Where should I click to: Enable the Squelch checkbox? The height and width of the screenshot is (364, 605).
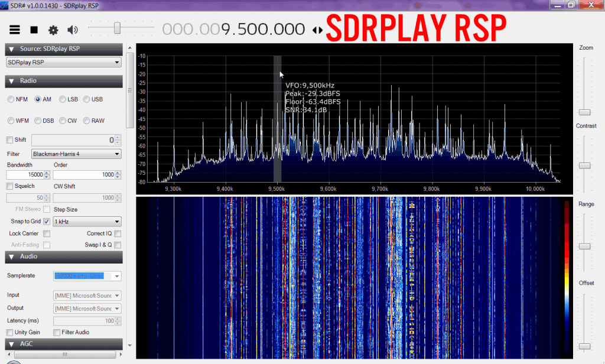point(9,186)
